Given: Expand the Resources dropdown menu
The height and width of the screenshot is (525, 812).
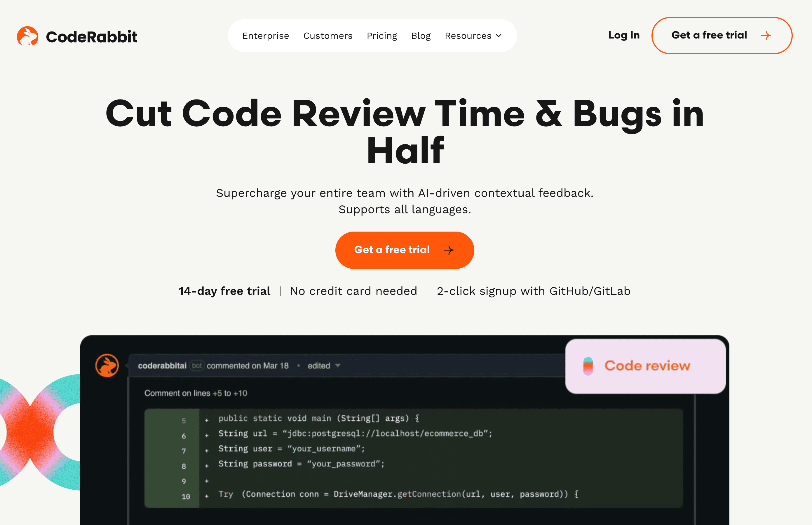Looking at the screenshot, I should [x=473, y=36].
